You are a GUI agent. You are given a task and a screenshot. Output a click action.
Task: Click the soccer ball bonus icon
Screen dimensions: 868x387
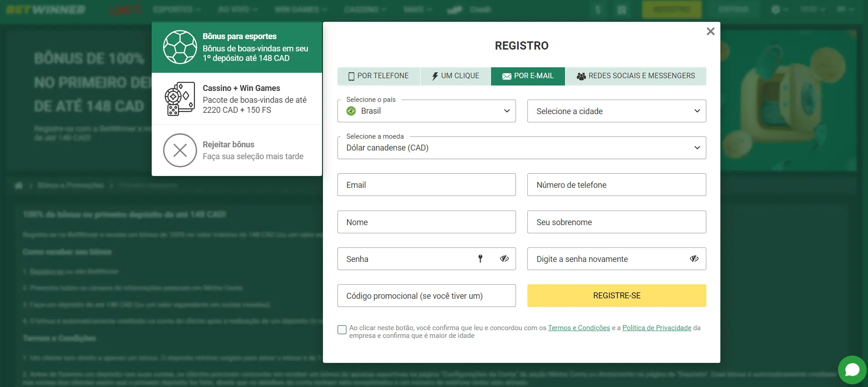180,47
